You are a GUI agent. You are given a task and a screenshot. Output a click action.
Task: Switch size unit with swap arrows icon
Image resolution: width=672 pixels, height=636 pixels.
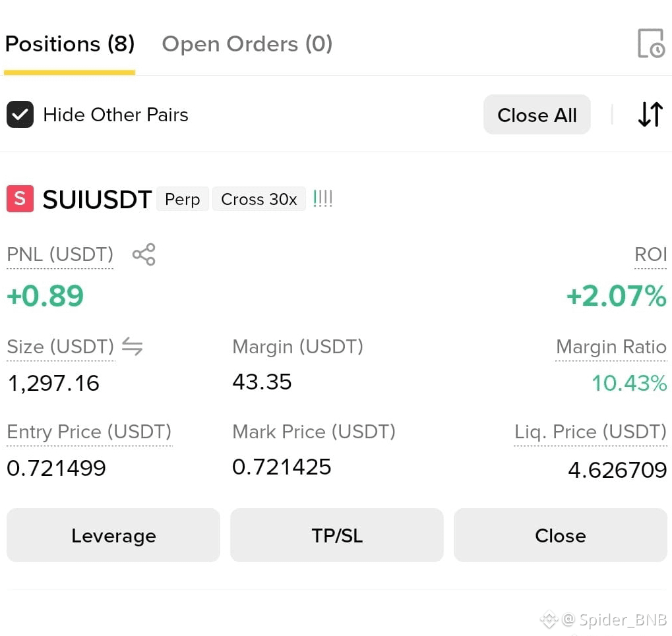(x=132, y=346)
